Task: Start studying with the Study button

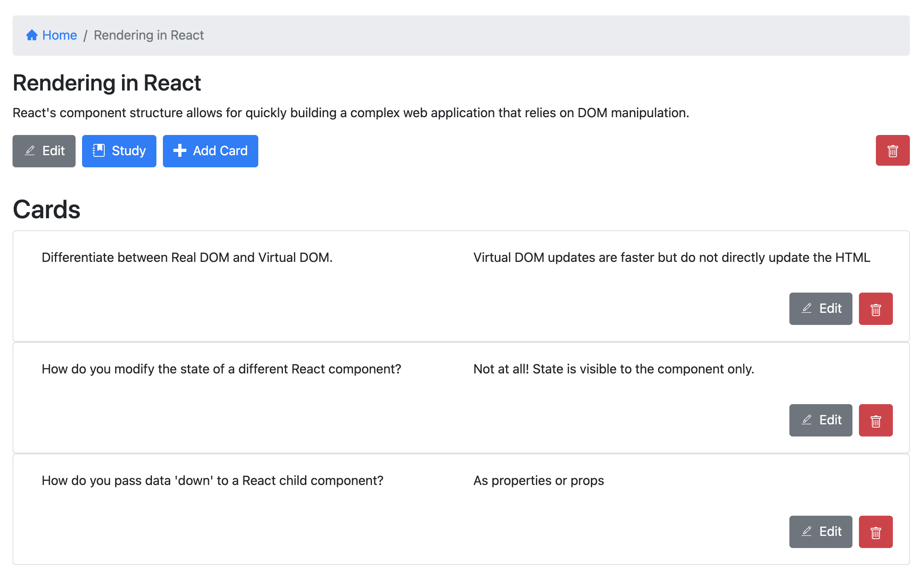Action: click(x=119, y=151)
